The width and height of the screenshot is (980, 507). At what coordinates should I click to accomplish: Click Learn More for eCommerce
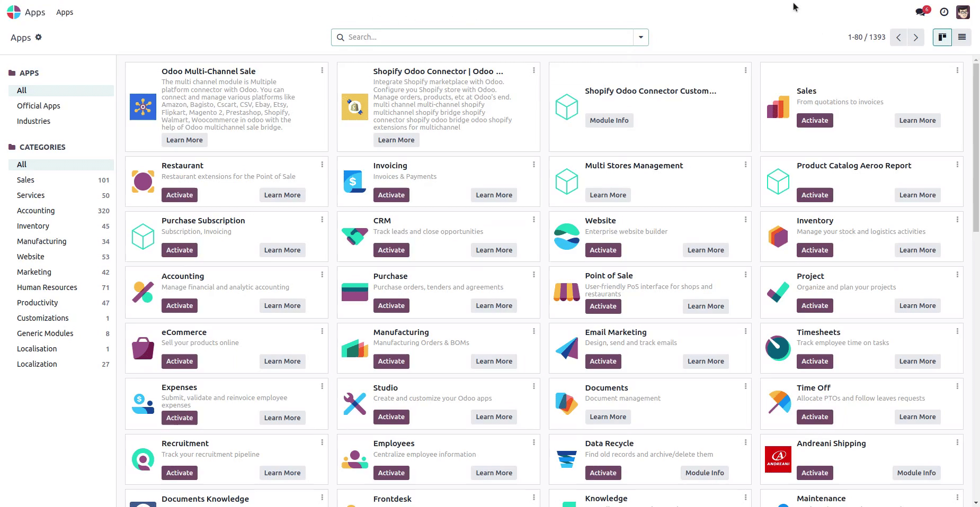point(282,361)
